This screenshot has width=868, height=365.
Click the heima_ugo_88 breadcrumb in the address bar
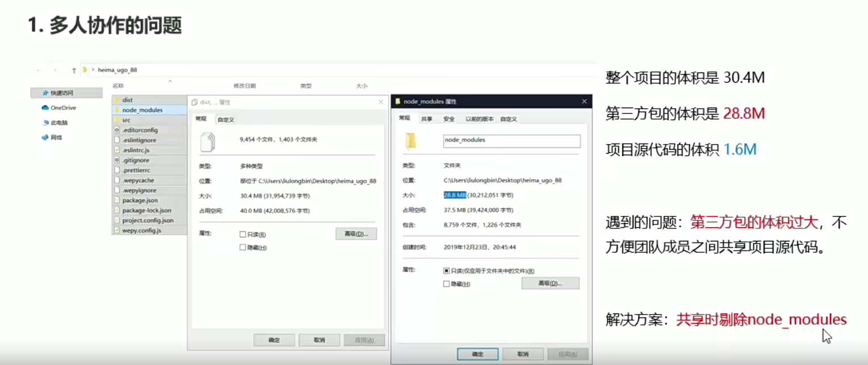pyautogui.click(x=117, y=70)
